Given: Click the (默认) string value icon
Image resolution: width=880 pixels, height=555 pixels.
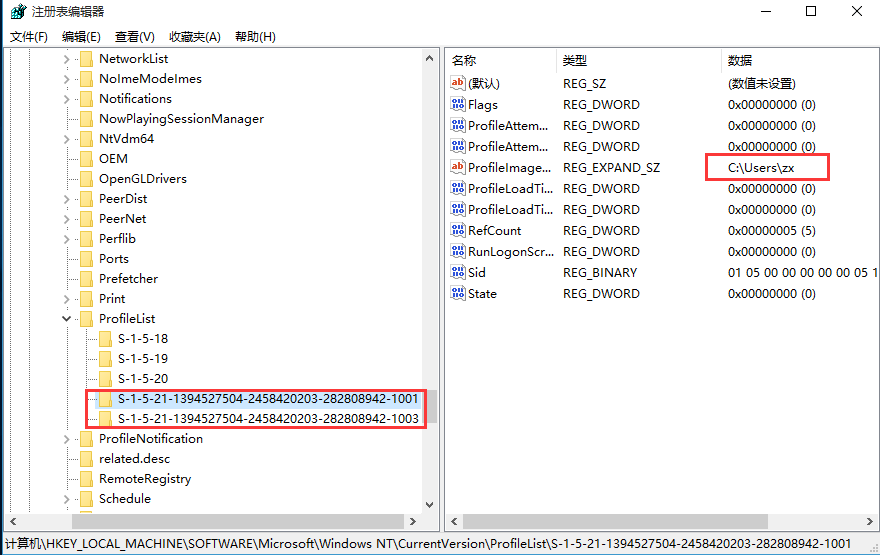Looking at the screenshot, I should 458,84.
